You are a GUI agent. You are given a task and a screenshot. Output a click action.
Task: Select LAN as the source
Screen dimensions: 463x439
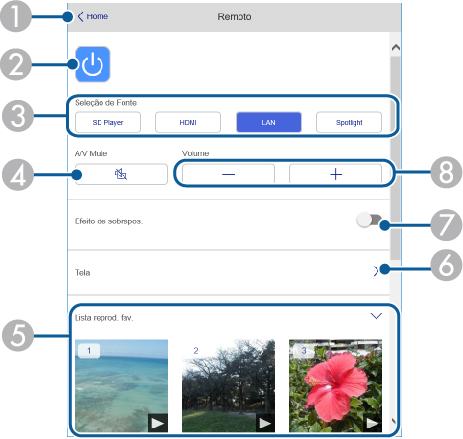269,122
